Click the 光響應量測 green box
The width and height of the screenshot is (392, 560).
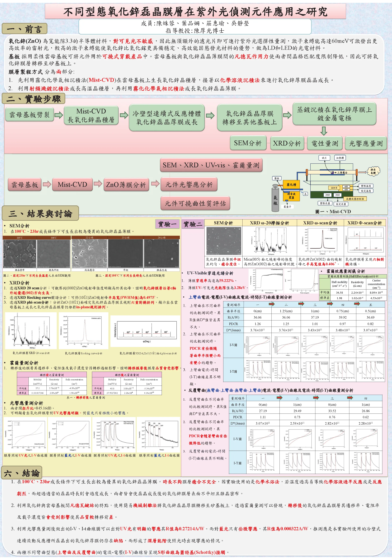click(x=366, y=143)
